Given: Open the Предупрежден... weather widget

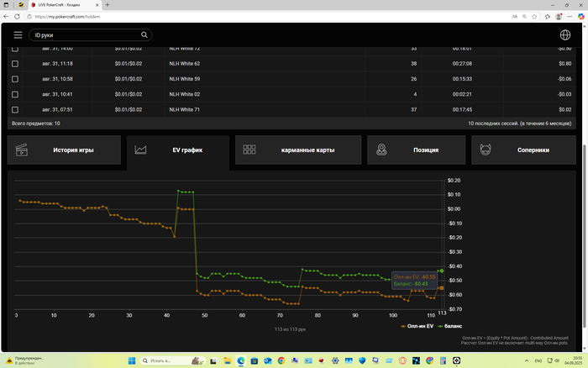Looking at the screenshot, I should click(x=24, y=360).
